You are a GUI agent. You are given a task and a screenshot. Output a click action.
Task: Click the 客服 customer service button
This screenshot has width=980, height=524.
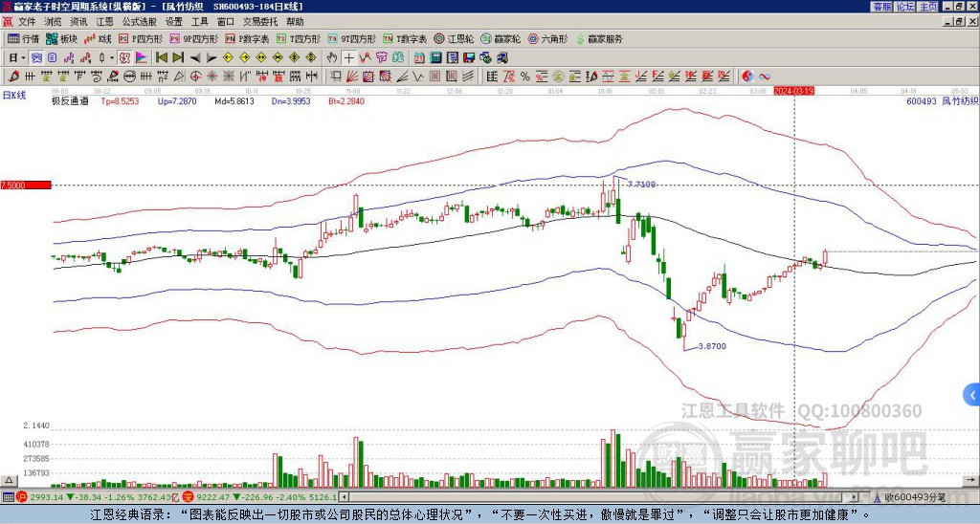point(881,7)
